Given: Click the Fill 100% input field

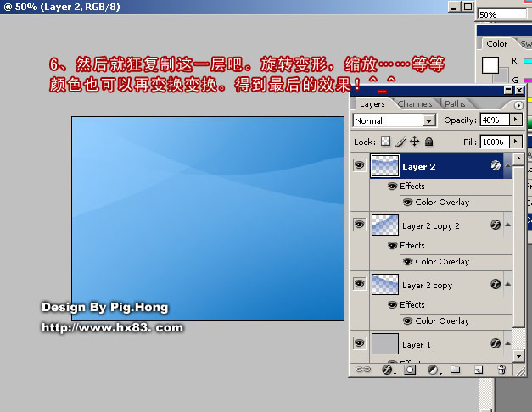Looking at the screenshot, I should click(x=495, y=142).
